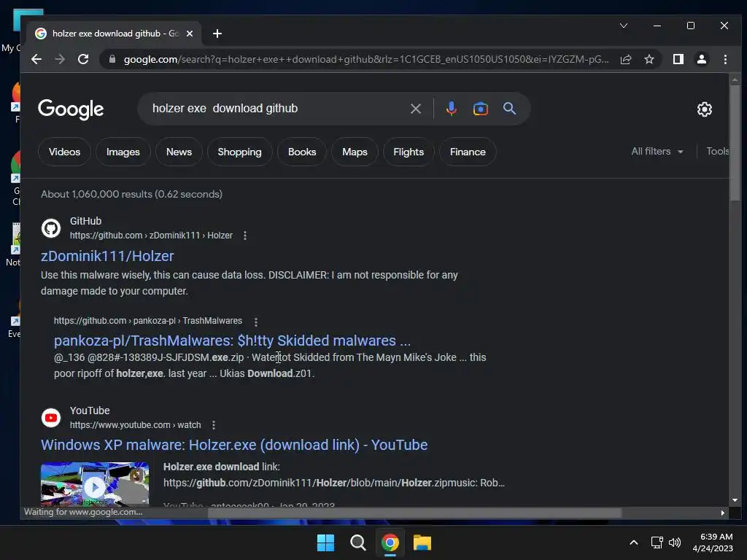Start voice search with microphone
Image resolution: width=747 pixels, height=560 pixels.
(x=451, y=109)
